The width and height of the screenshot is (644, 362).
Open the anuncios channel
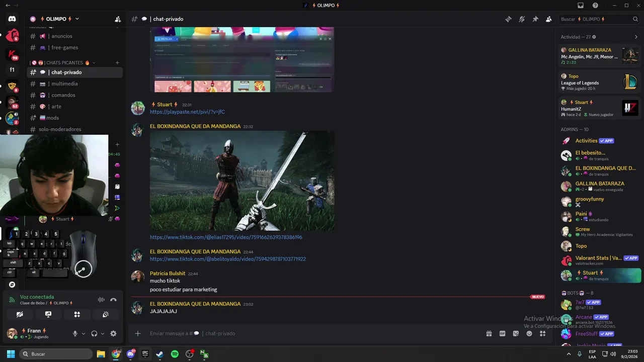click(x=75, y=36)
